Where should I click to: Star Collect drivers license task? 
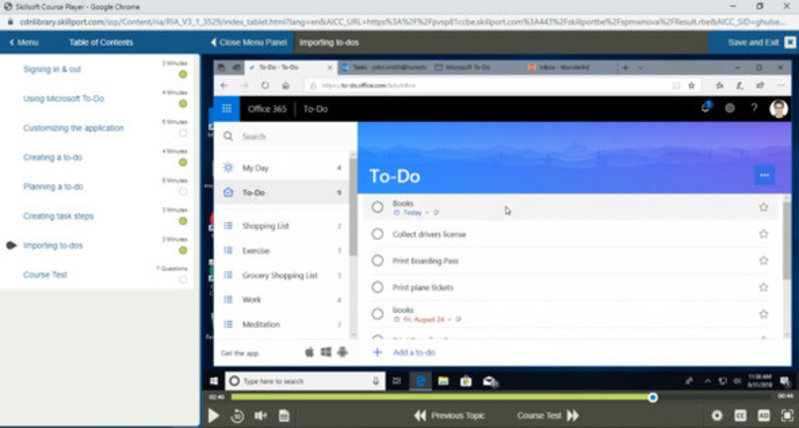763,234
